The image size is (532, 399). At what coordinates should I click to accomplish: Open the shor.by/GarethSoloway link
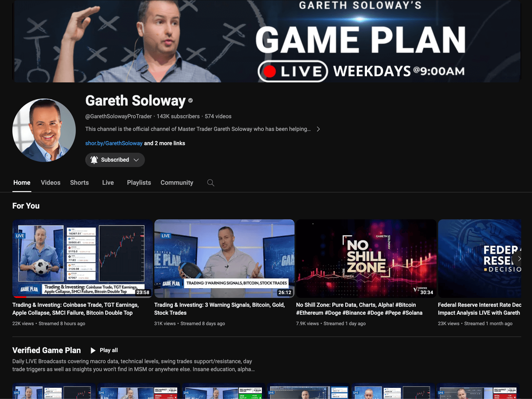click(x=114, y=143)
